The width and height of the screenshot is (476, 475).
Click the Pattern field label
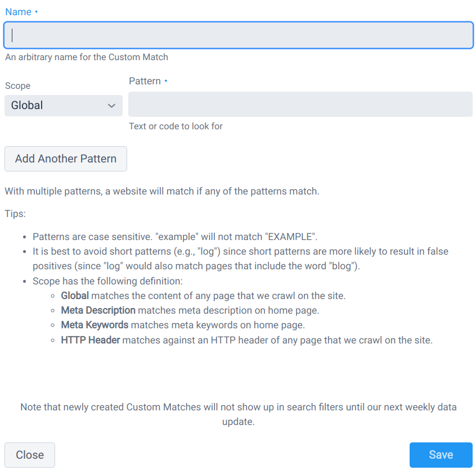[x=145, y=81]
